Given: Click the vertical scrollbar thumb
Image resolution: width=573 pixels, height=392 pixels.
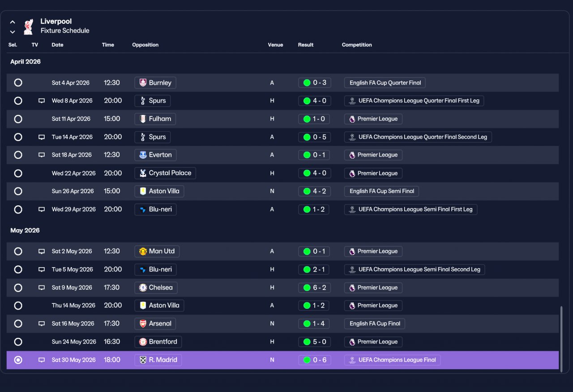Looking at the screenshot, I should coord(561,338).
